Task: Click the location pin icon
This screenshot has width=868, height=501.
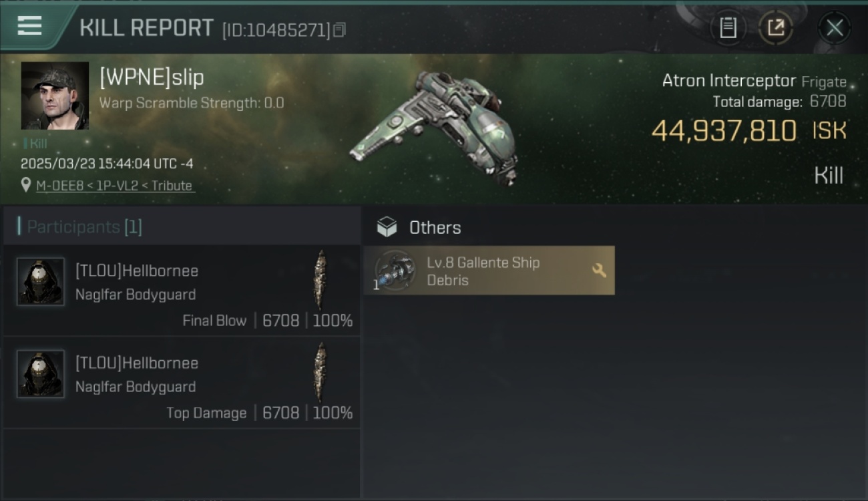Action: click(26, 185)
